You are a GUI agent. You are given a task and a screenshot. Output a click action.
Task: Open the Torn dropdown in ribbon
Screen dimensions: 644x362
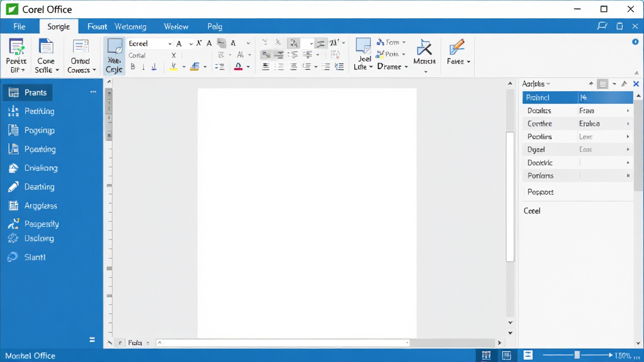tap(391, 42)
